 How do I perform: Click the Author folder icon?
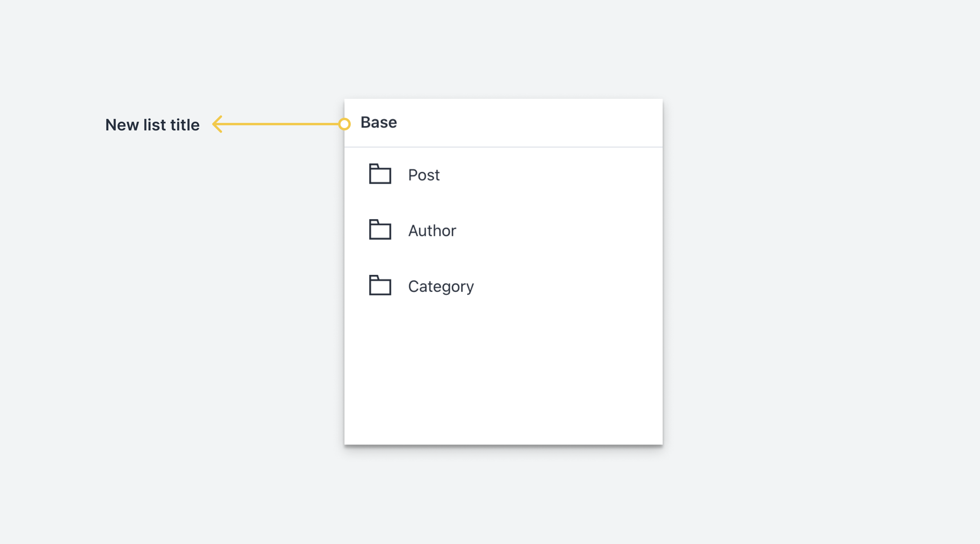point(380,230)
